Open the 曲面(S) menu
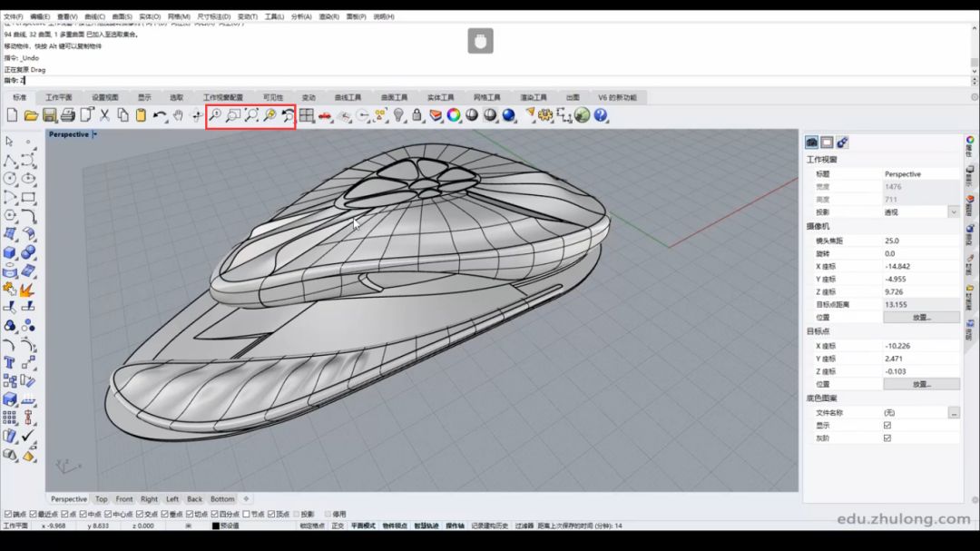Image resolution: width=980 pixels, height=551 pixels. (x=122, y=17)
